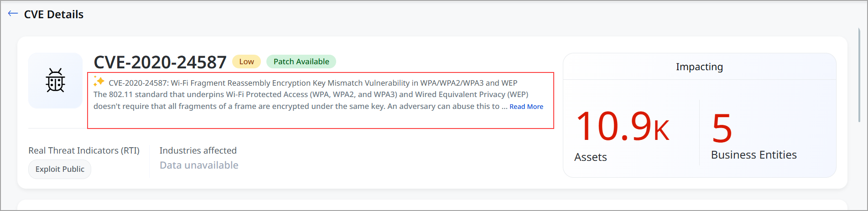
Task: Click the AI sparkle icon in the description
Action: tap(99, 81)
